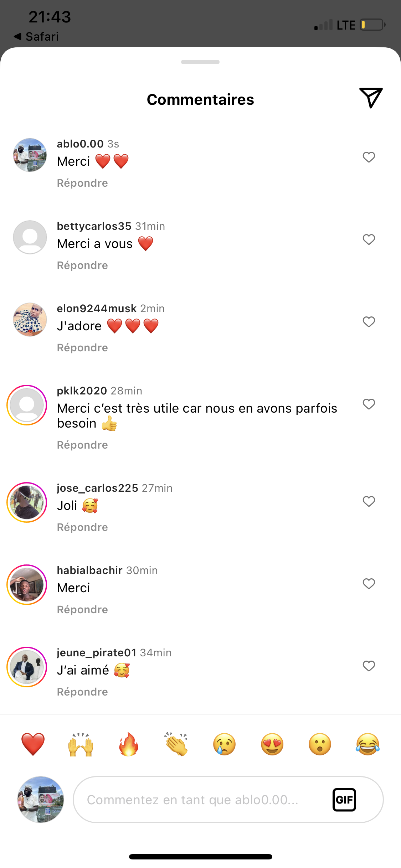
Task: Add the raised hands emoji reaction
Action: [x=81, y=744]
